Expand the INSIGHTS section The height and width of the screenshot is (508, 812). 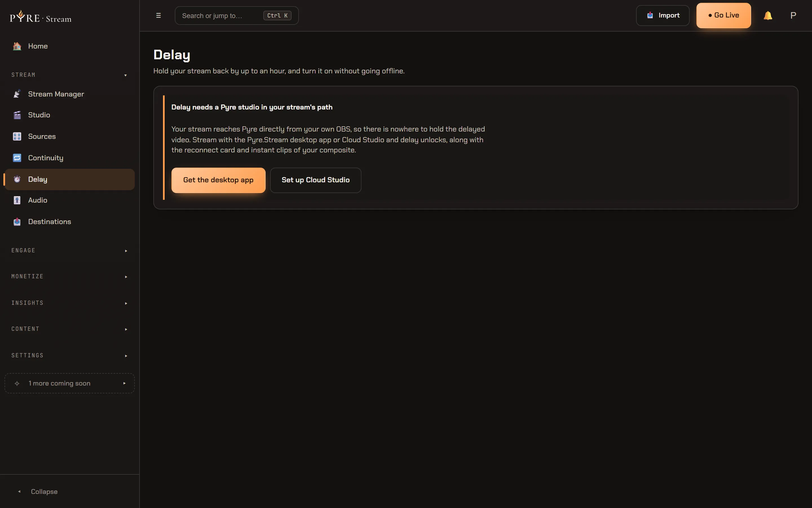69,303
